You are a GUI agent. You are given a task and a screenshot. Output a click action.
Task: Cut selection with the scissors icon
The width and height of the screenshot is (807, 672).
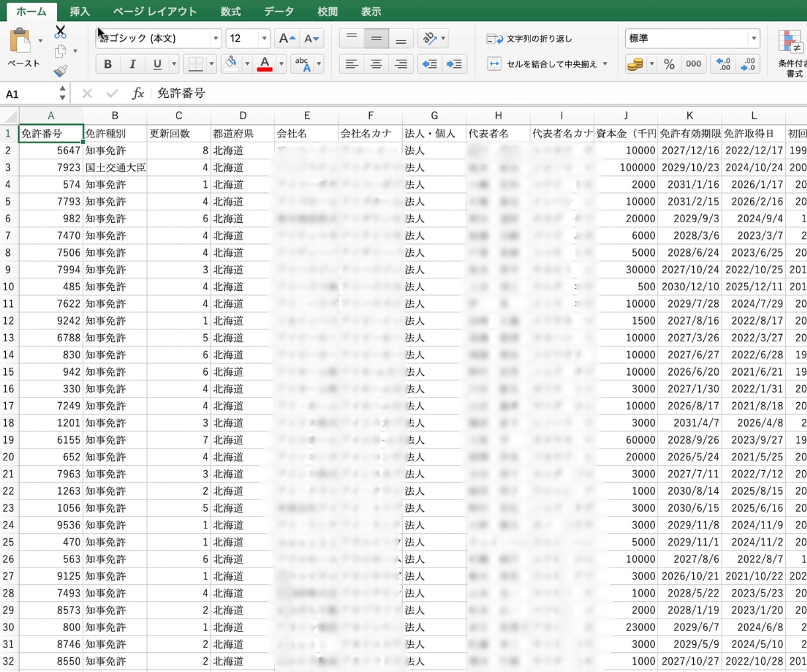pos(60,31)
